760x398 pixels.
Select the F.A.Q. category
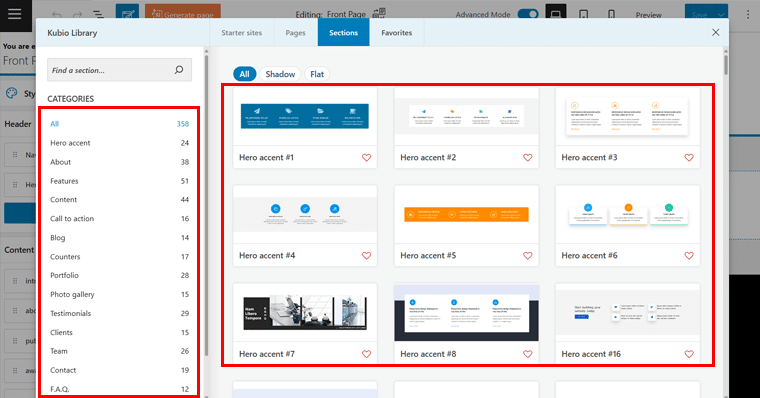[119, 389]
